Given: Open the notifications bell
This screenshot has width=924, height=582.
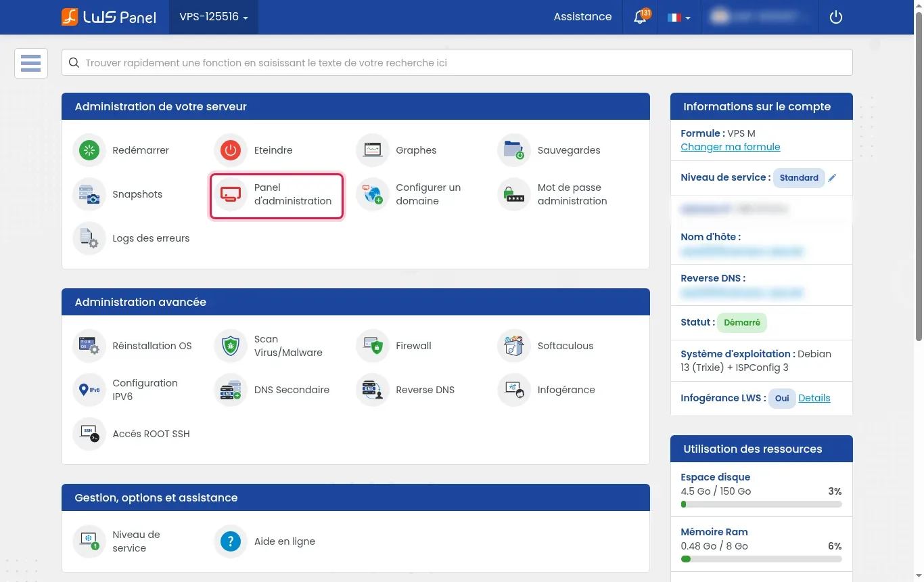Looking at the screenshot, I should (640, 17).
